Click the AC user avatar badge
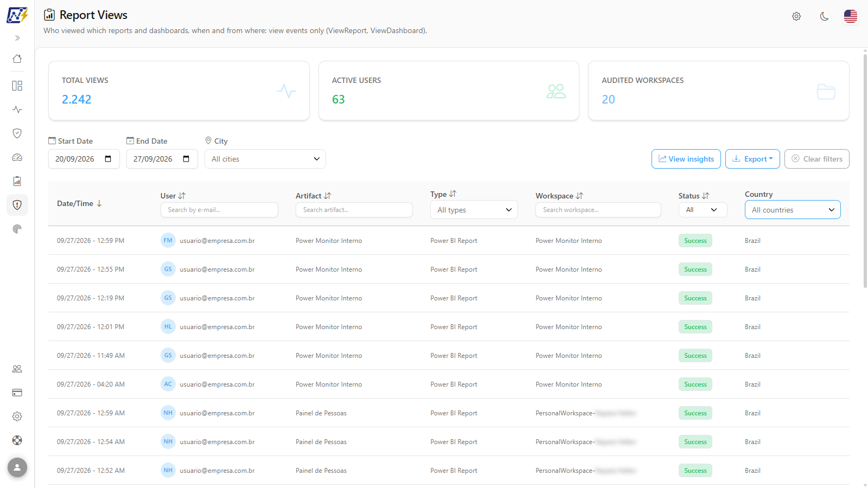 168,384
